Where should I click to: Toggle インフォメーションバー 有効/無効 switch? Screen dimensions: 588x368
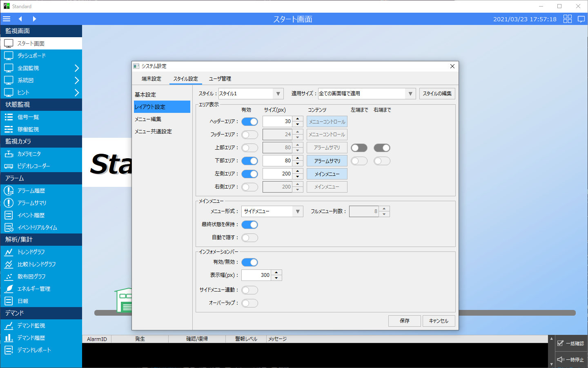249,262
